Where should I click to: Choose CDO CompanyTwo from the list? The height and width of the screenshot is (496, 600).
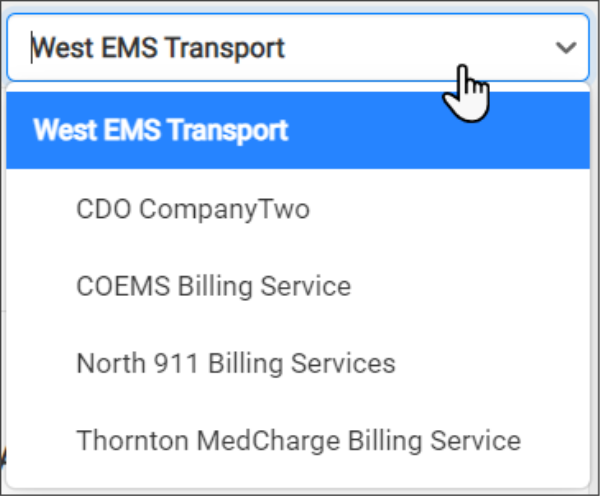[193, 209]
